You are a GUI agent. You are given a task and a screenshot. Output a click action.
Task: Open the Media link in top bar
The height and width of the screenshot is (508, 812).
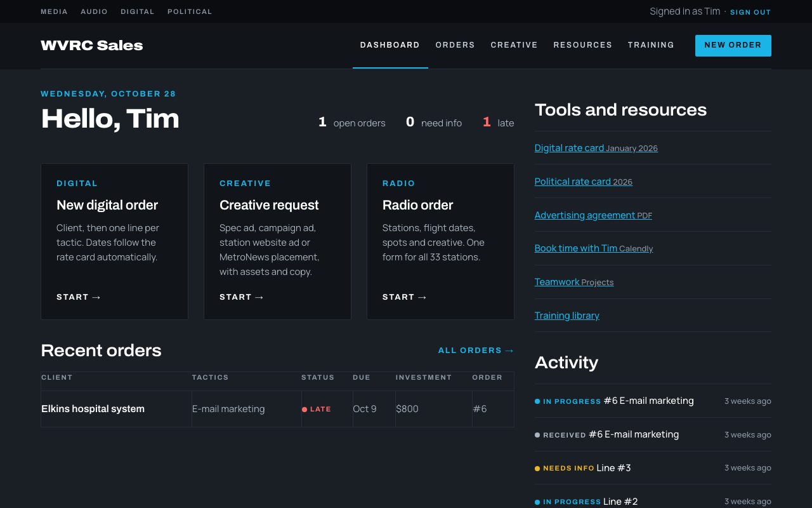53,11
